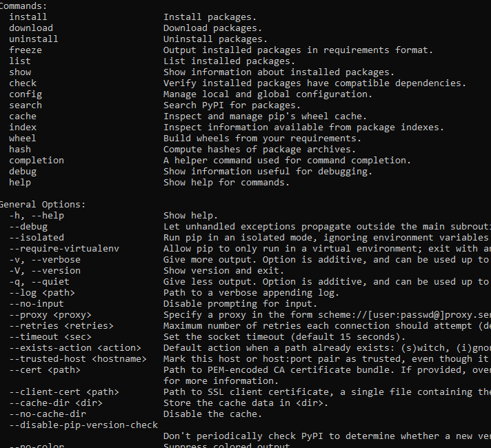Click the '-v, --verbose' option
This screenshot has width=491, height=448.
point(45,260)
